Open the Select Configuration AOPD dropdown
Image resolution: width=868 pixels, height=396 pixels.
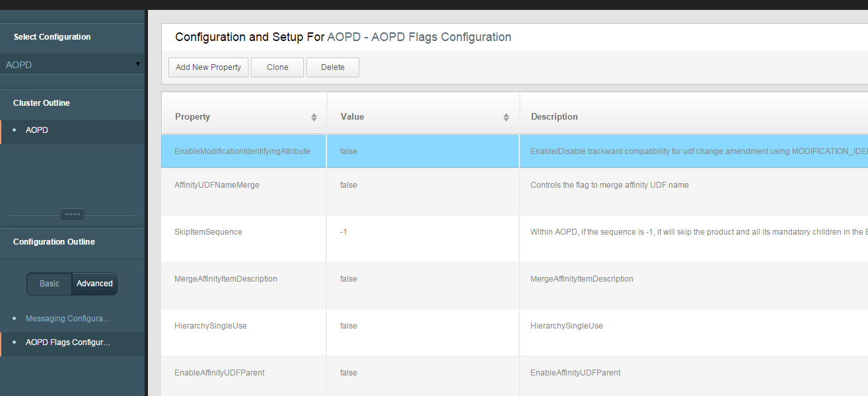point(72,65)
